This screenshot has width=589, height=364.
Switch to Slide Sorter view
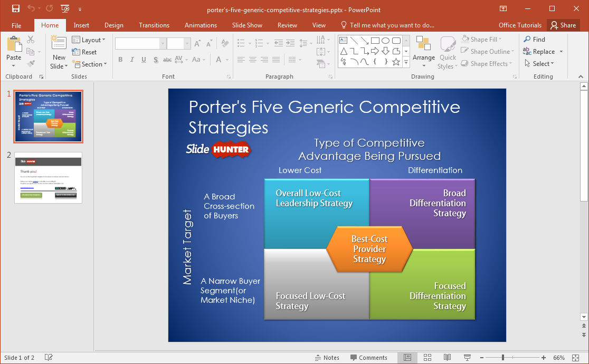[427, 358]
